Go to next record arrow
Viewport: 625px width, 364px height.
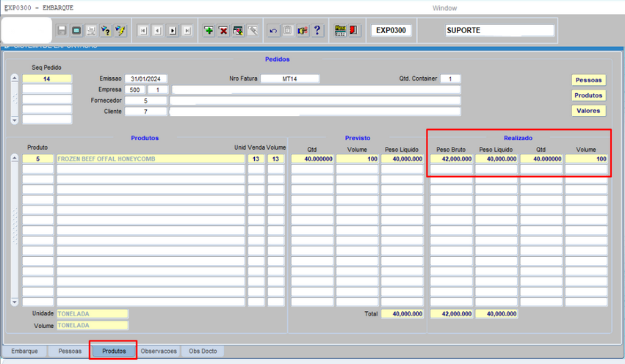pyautogui.click(x=173, y=31)
